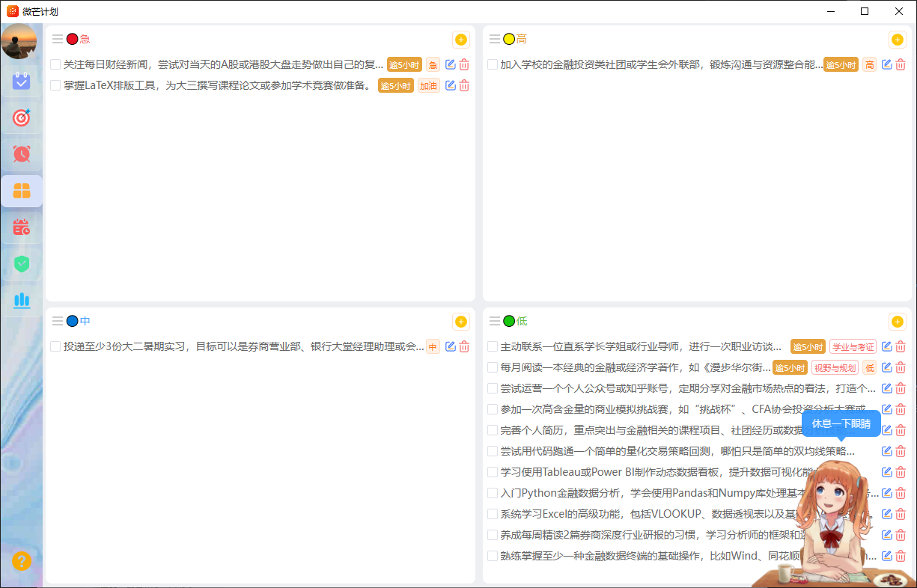
Task: Check the 尝试用代码跑通 task checkbox
Action: coord(493,451)
